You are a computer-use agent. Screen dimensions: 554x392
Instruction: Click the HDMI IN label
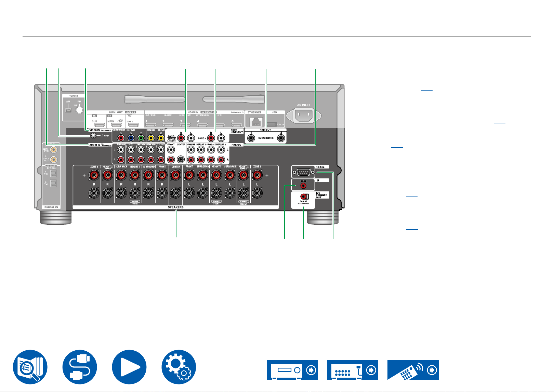[193, 112]
